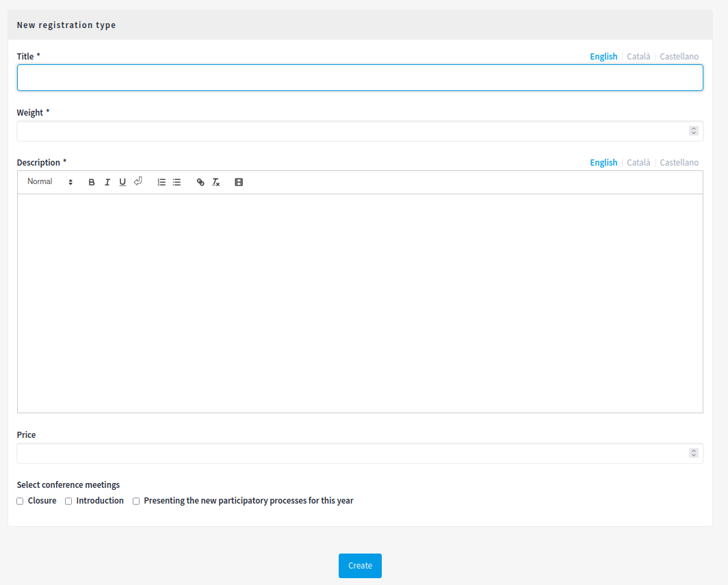The image size is (728, 585).
Task: Click the Introduction label text
Action: (x=100, y=501)
